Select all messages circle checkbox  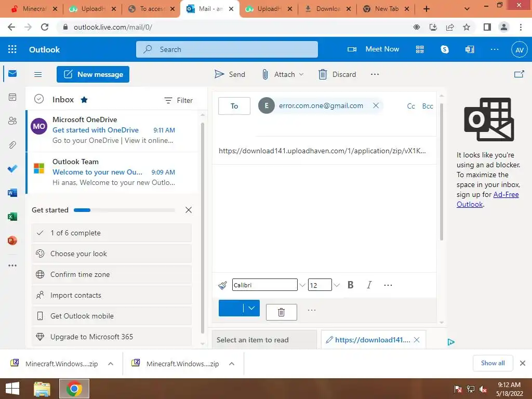pyautogui.click(x=39, y=99)
